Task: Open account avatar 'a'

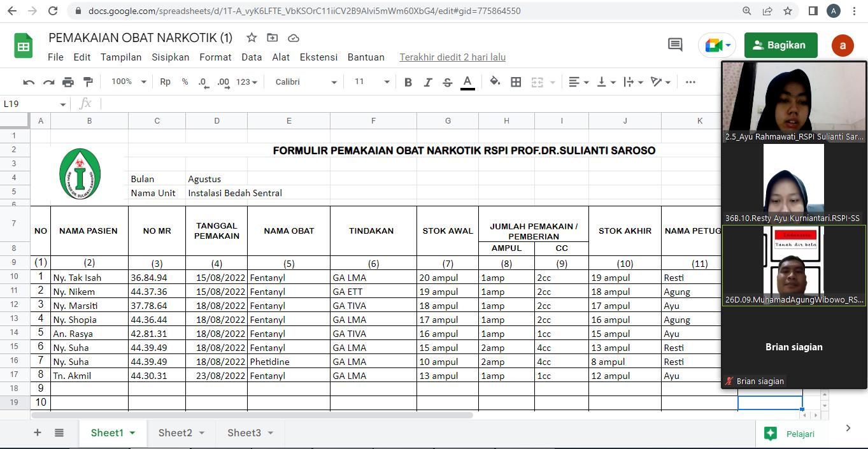Action: (843, 45)
